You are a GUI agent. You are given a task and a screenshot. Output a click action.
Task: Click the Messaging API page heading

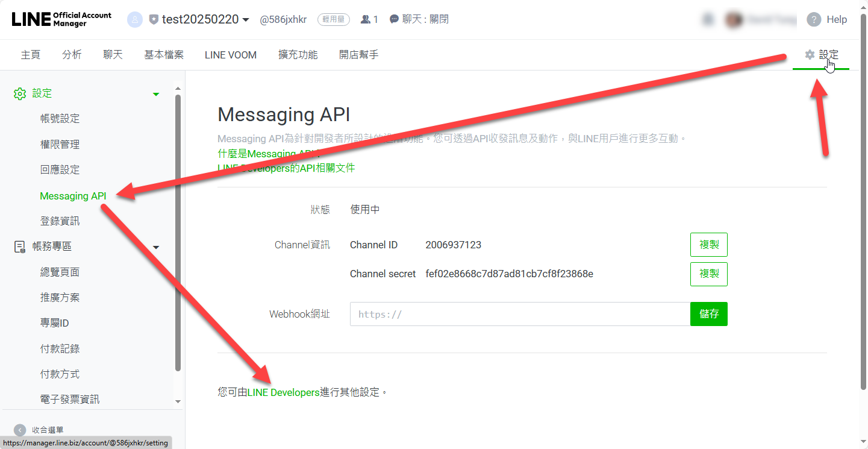tap(284, 115)
